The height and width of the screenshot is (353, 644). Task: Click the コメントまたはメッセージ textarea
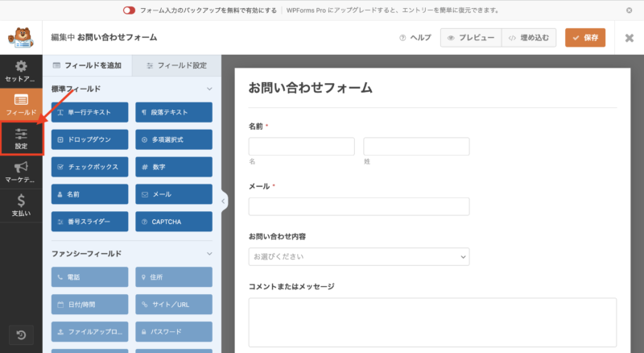tap(432, 322)
